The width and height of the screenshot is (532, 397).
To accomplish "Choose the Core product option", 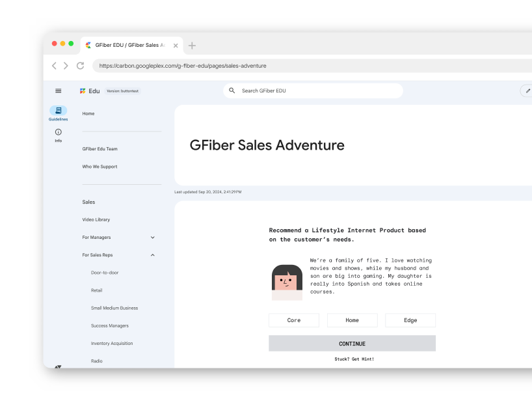I will tap(294, 320).
